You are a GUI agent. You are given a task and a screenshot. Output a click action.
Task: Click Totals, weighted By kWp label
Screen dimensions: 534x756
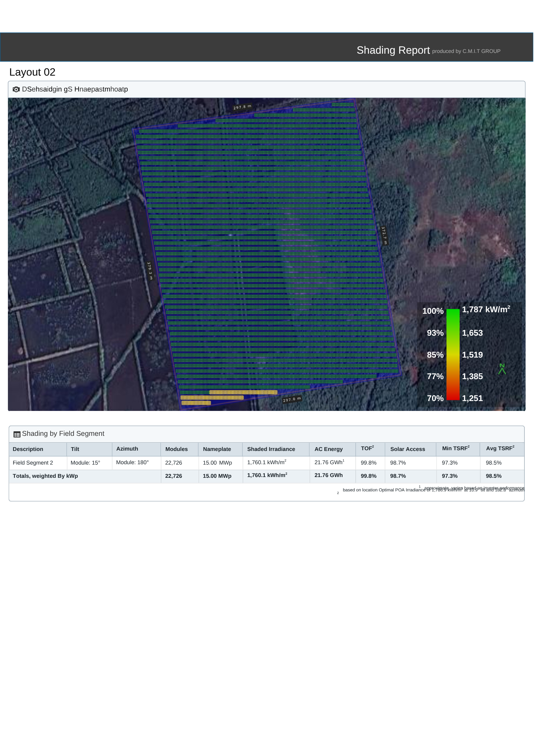pyautogui.click(x=45, y=476)
